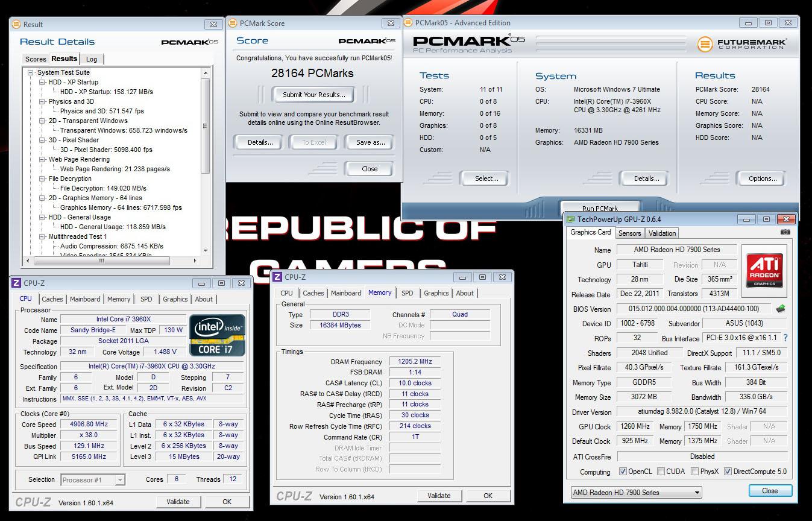
Task: Click the Futuremark logo in PCMark05 window
Action: 741,44
